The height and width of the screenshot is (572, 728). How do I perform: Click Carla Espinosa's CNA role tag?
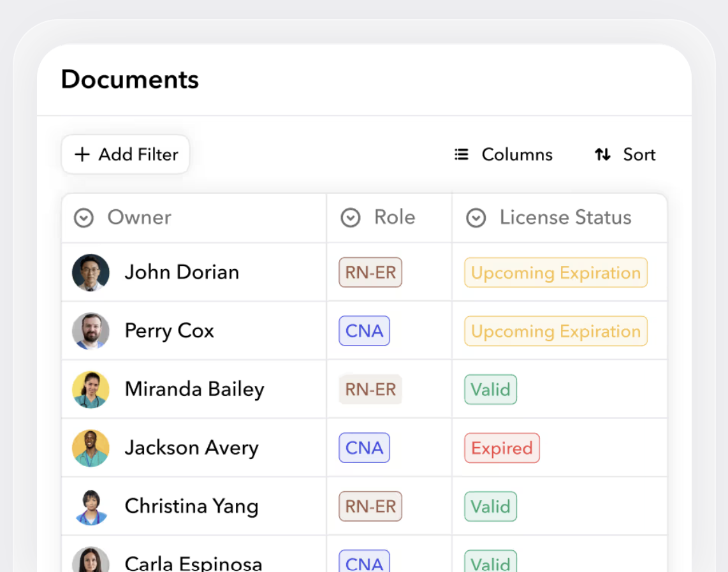pyautogui.click(x=365, y=561)
